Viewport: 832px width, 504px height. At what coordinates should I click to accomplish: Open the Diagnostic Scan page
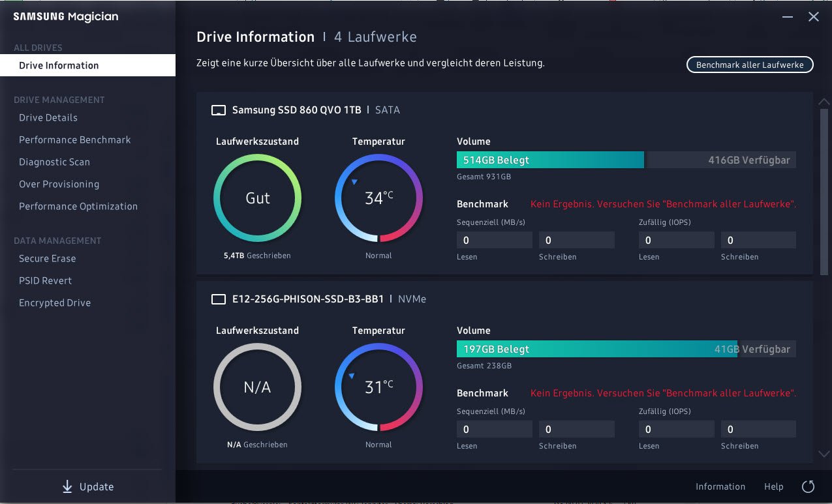point(54,162)
